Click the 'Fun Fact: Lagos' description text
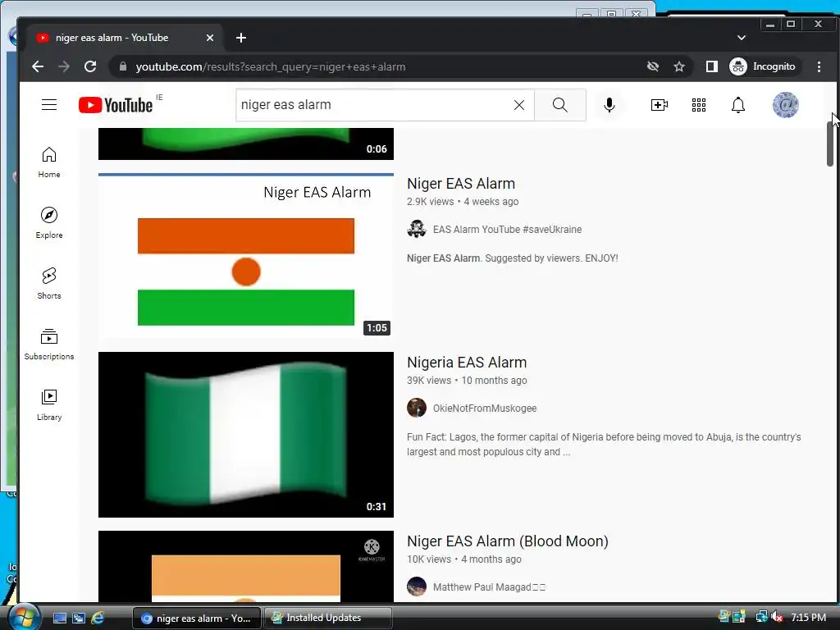This screenshot has width=840, height=630. (604, 444)
